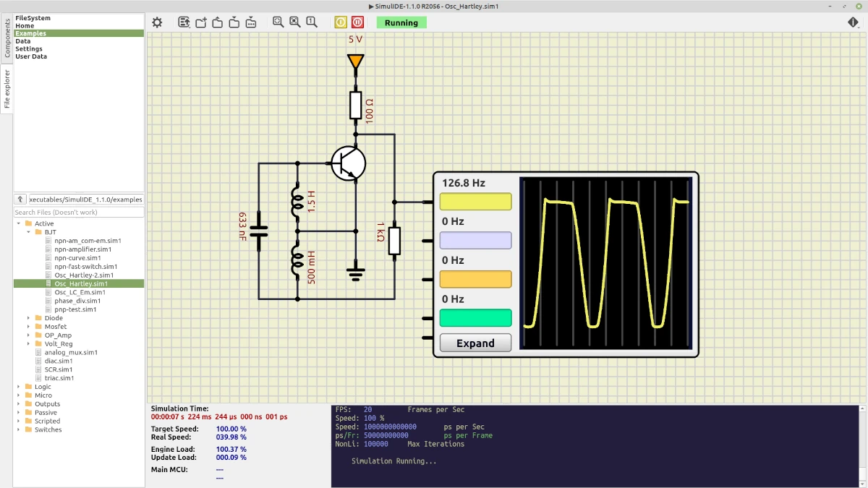Click the save circuit toolbar icon
868x488 pixels.
coord(234,22)
